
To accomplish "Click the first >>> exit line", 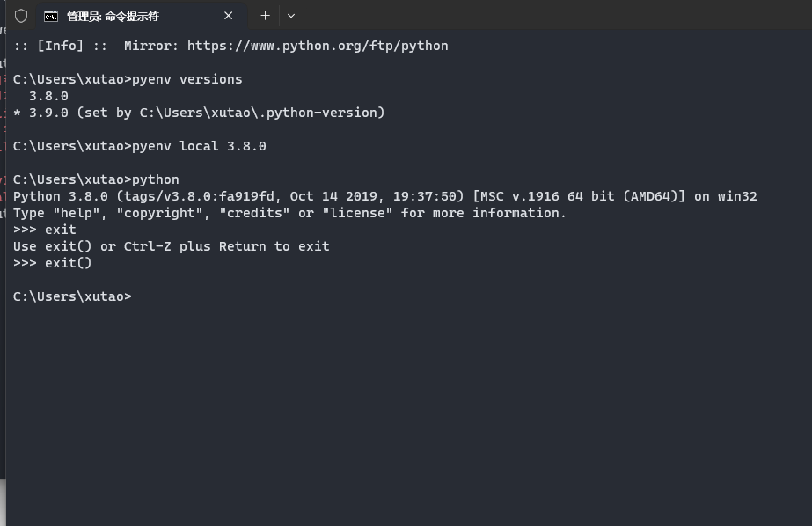I will pyautogui.click(x=44, y=230).
